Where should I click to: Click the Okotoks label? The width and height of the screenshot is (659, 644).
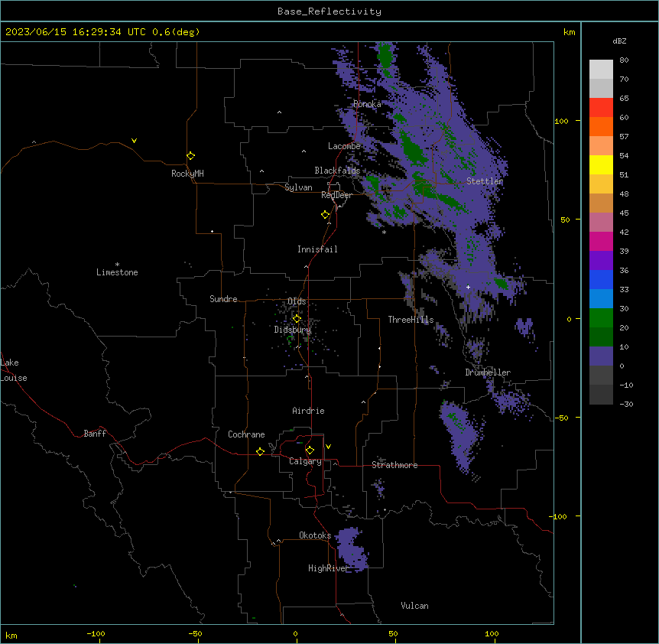(315, 535)
